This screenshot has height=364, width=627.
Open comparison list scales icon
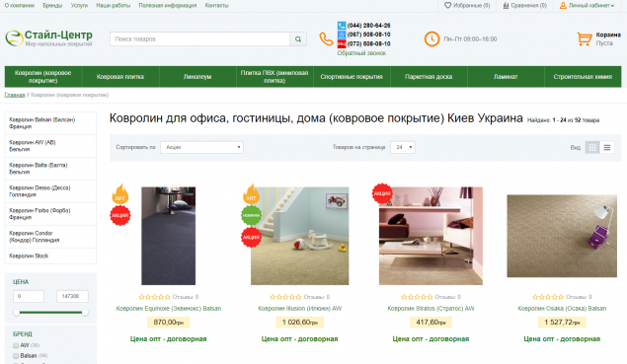click(x=506, y=6)
